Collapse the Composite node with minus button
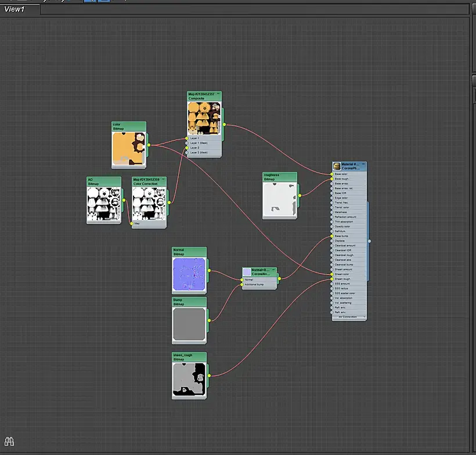The width and height of the screenshot is (476, 455). coord(218,94)
